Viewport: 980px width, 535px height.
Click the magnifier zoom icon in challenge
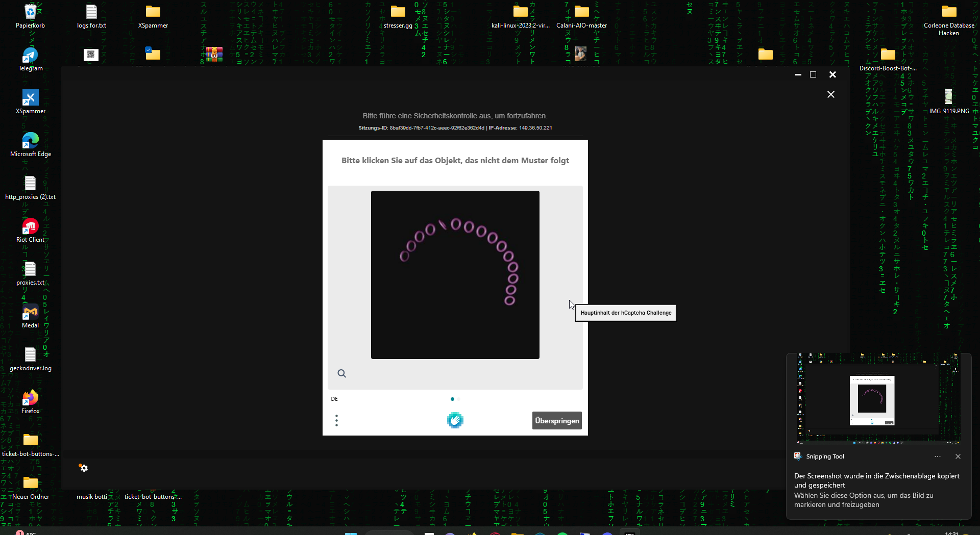coord(342,374)
